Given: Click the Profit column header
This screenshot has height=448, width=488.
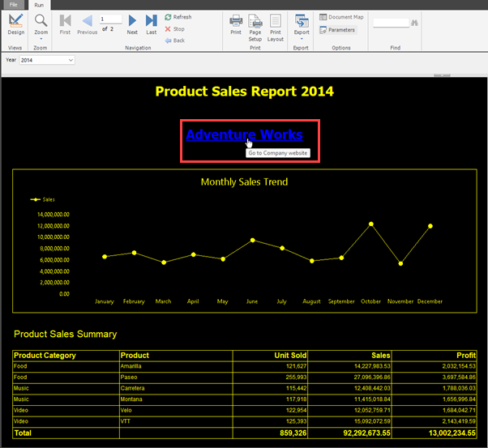Looking at the screenshot, I should point(434,356).
